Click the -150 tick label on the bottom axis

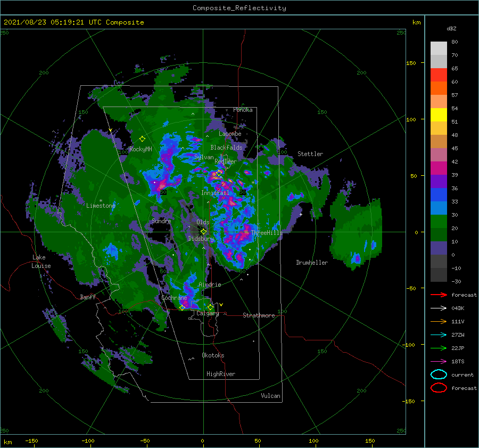pyautogui.click(x=31, y=441)
